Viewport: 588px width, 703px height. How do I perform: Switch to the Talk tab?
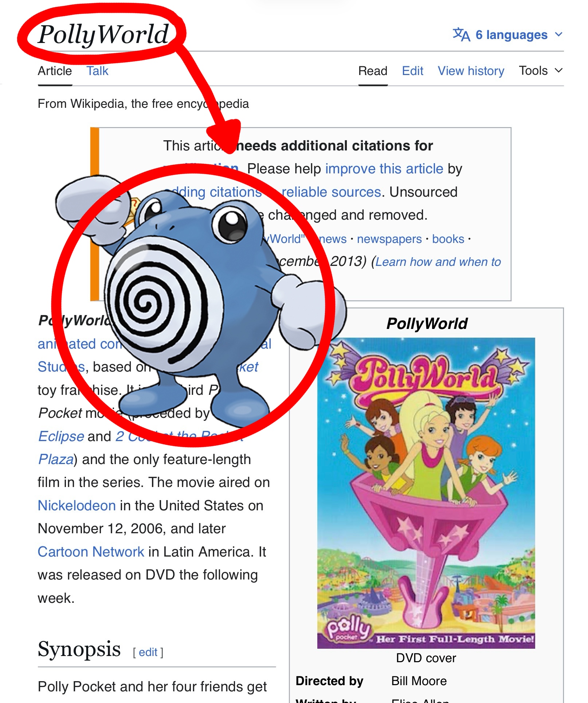pos(97,71)
